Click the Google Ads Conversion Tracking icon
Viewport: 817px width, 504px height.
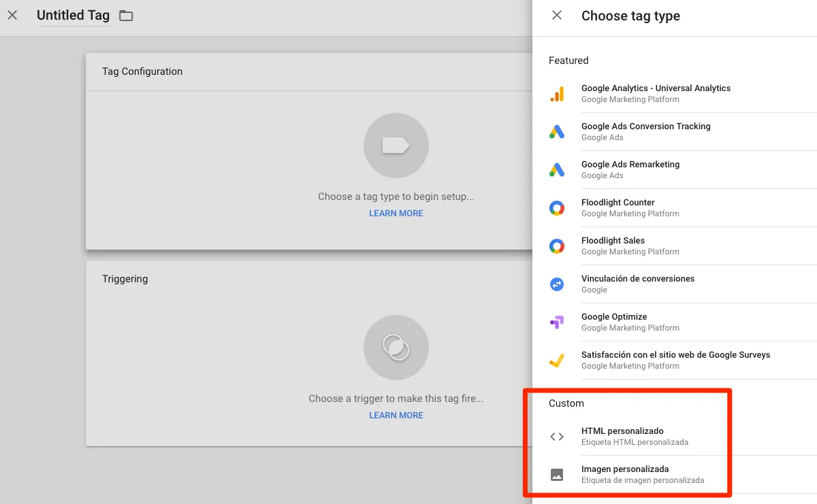point(557,132)
